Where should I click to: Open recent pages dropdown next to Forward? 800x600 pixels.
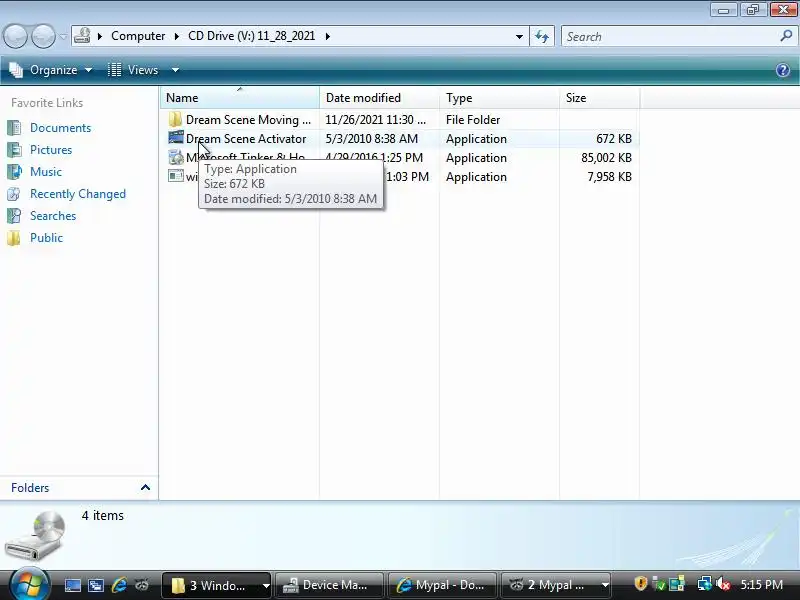click(x=63, y=37)
